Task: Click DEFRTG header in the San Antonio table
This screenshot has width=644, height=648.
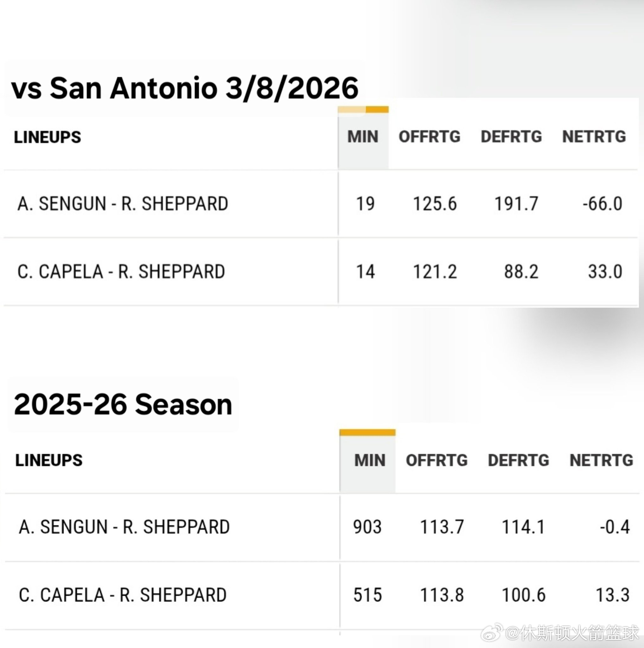Action: (511, 137)
